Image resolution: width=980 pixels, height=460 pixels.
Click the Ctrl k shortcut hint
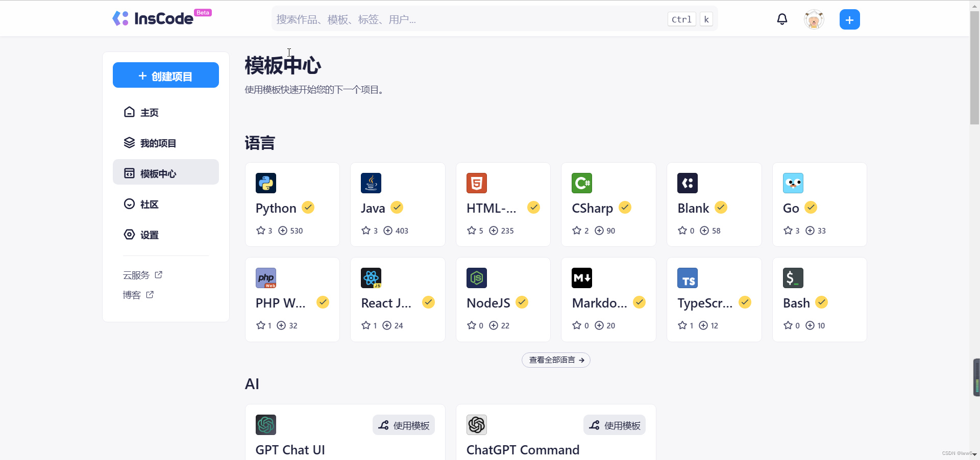pyautogui.click(x=690, y=19)
